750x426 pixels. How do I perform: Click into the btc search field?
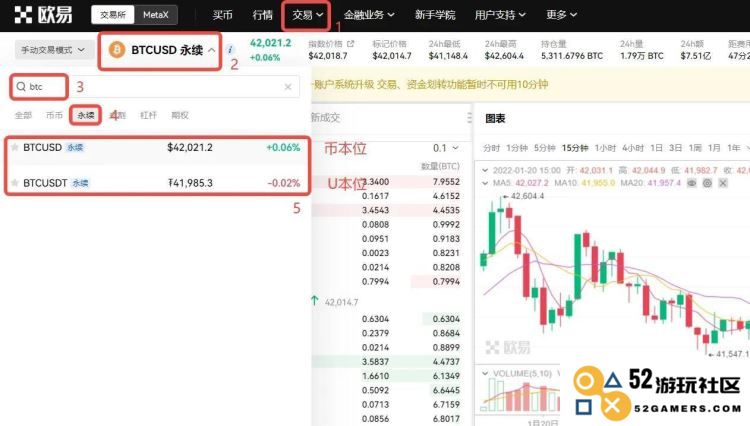155,87
